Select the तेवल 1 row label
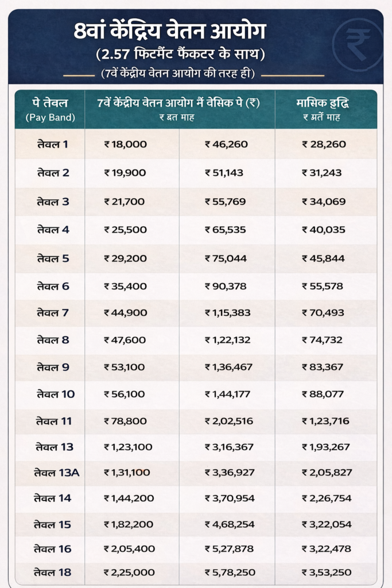 (x=52, y=144)
